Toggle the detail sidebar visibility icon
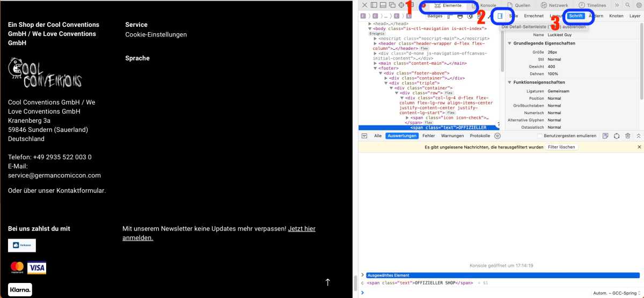This screenshot has width=644, height=298. (500, 16)
